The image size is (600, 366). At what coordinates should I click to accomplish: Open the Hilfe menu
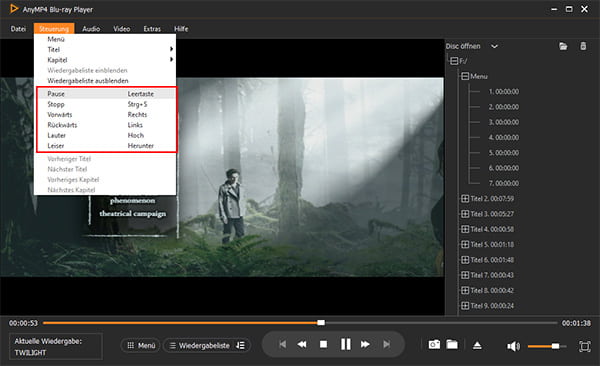point(181,29)
